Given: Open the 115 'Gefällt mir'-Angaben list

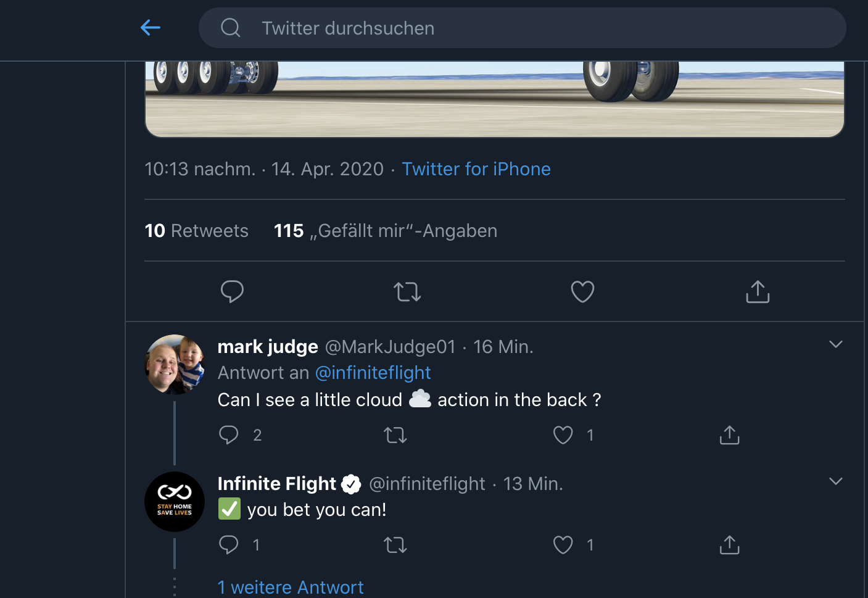Looking at the screenshot, I should (x=386, y=231).
